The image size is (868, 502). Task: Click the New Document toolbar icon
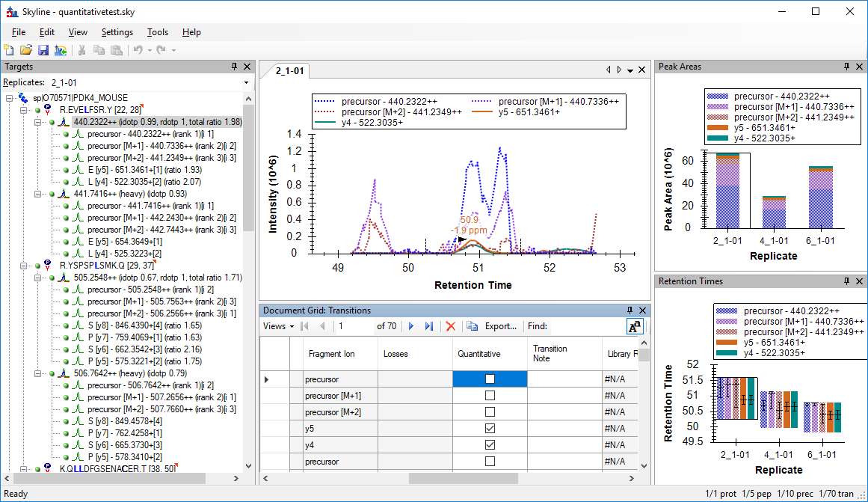pos(9,50)
